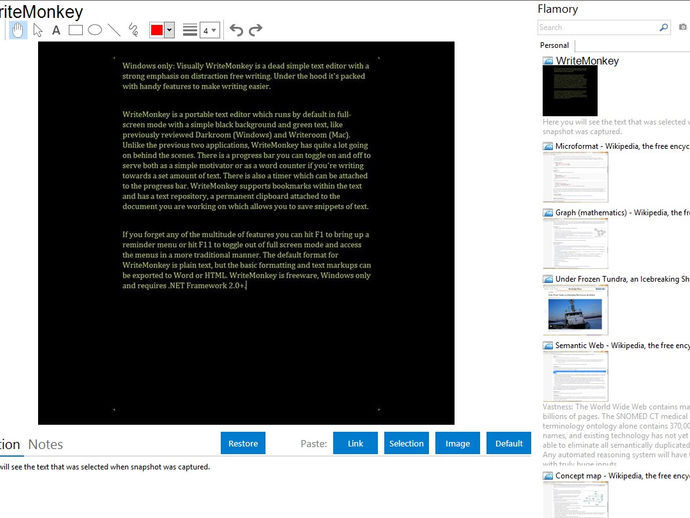Viewport: 690px width, 518px height.
Task: Click the WriteMonkey snapshot title icon
Action: point(548,61)
